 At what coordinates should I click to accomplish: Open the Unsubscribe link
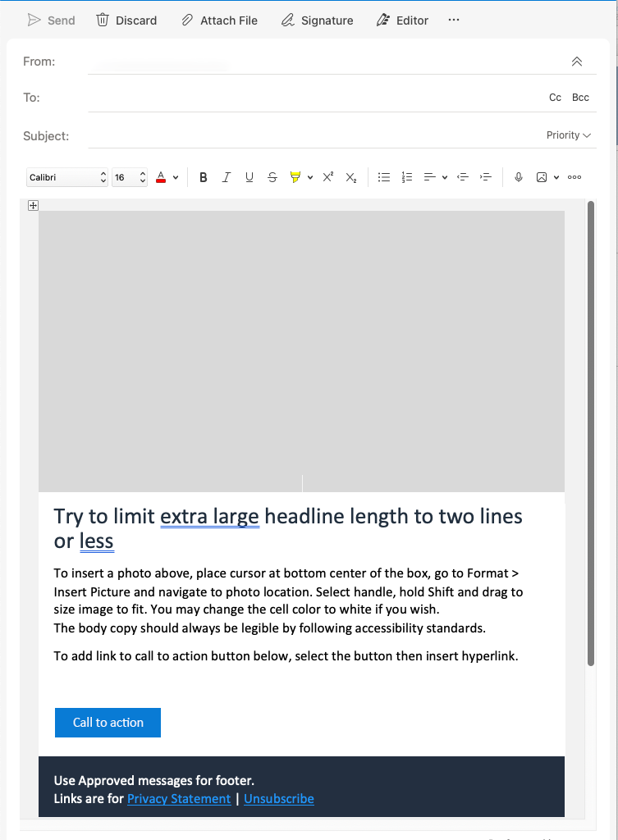[x=279, y=799]
